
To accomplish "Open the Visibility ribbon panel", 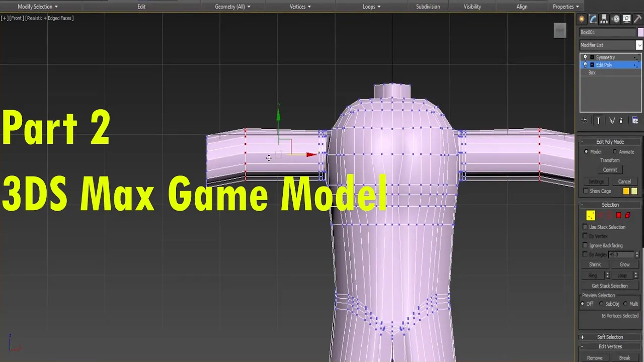I will [x=472, y=7].
